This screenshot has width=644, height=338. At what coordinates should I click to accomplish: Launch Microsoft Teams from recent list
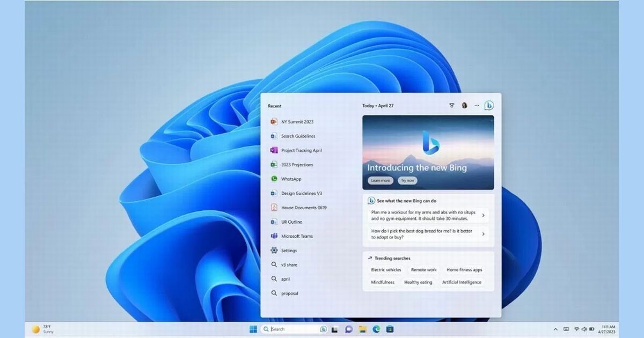(292, 236)
